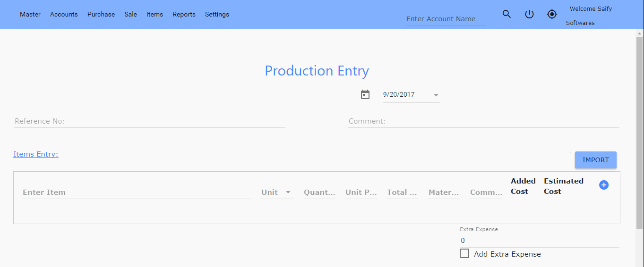Viewport: 644px width, 267px height.
Task: Click the target location icon
Action: tap(552, 14)
